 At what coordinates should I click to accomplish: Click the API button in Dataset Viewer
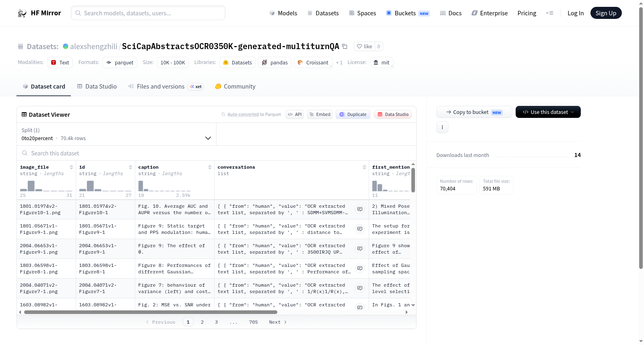coord(295,114)
